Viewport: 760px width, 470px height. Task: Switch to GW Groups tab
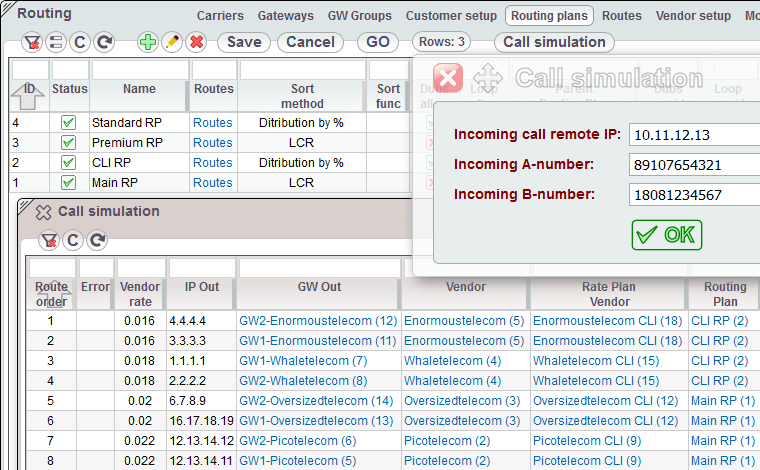pos(360,16)
